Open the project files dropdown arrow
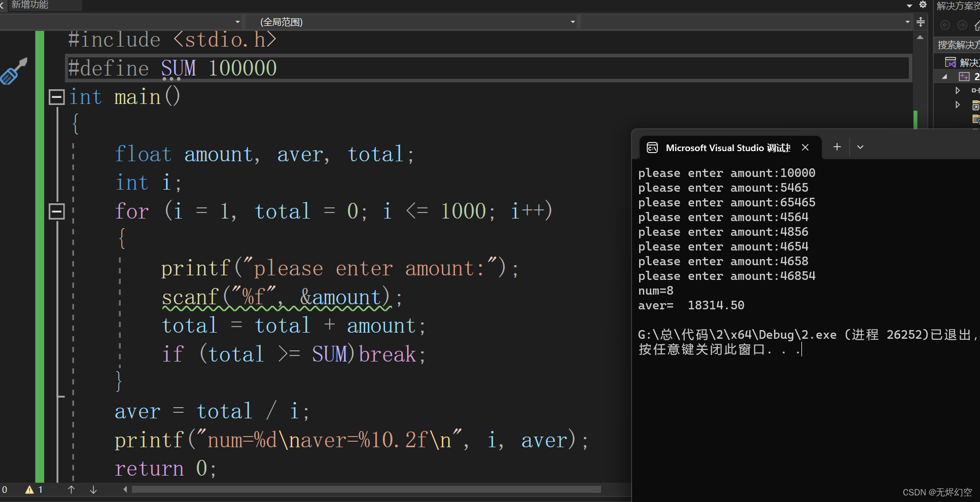Image resolution: width=980 pixels, height=502 pixels. (x=237, y=22)
